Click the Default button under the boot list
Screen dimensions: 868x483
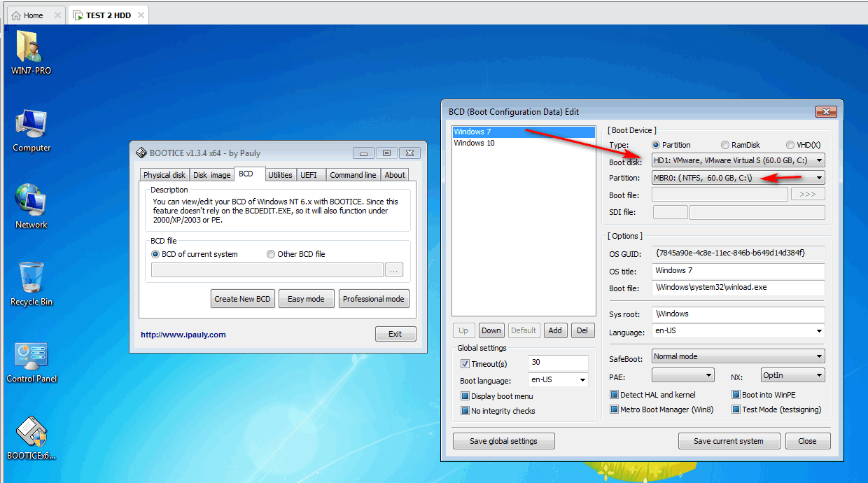tap(524, 330)
